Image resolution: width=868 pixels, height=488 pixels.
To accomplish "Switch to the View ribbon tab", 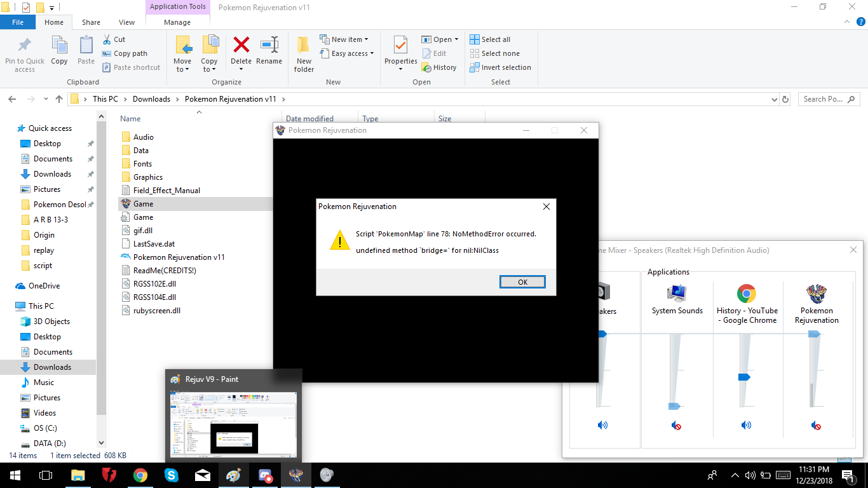I will click(x=126, y=22).
